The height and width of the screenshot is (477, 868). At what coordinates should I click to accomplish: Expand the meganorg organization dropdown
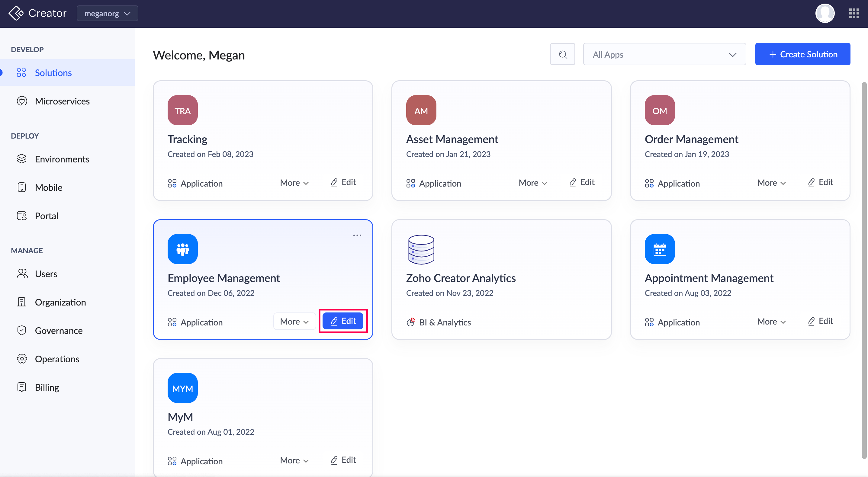[x=107, y=14]
